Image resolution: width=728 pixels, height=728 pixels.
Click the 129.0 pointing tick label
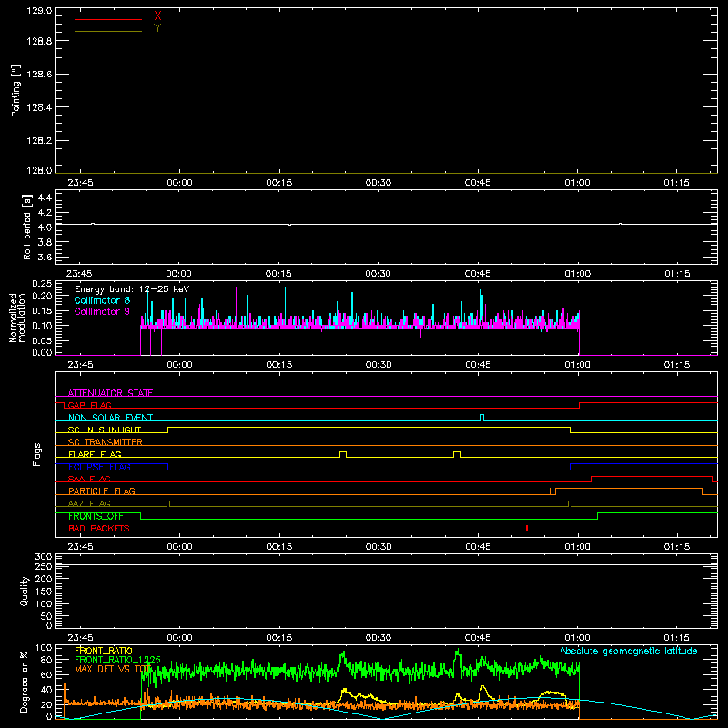coord(39,10)
